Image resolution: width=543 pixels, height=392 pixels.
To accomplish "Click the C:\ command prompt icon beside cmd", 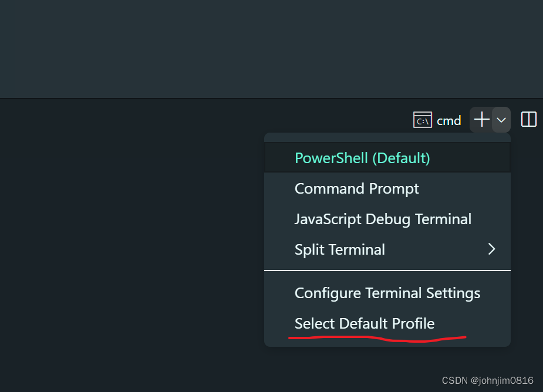I will (422, 120).
